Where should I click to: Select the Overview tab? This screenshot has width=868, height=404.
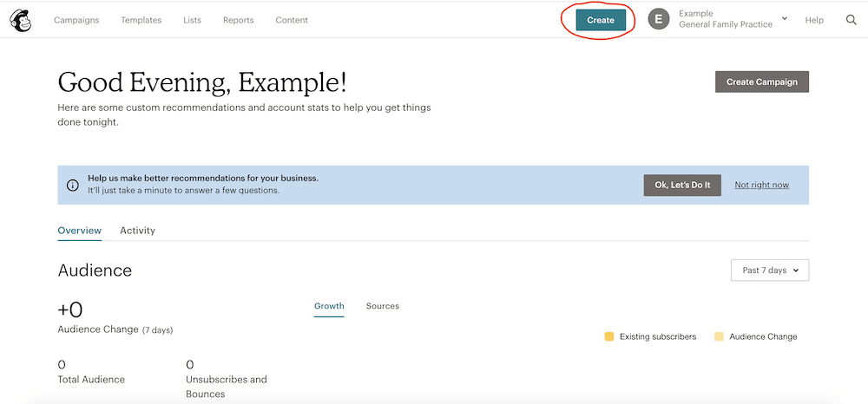[80, 231]
